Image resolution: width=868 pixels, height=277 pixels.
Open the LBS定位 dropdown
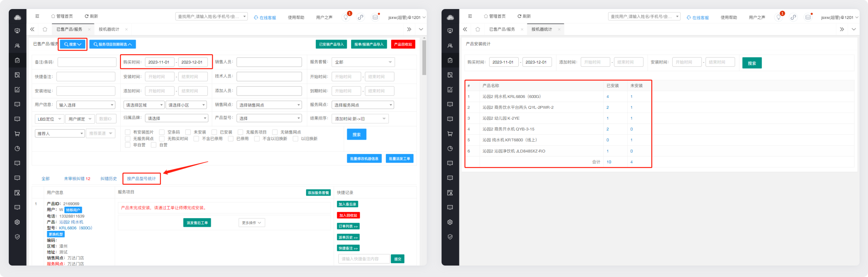(49, 119)
